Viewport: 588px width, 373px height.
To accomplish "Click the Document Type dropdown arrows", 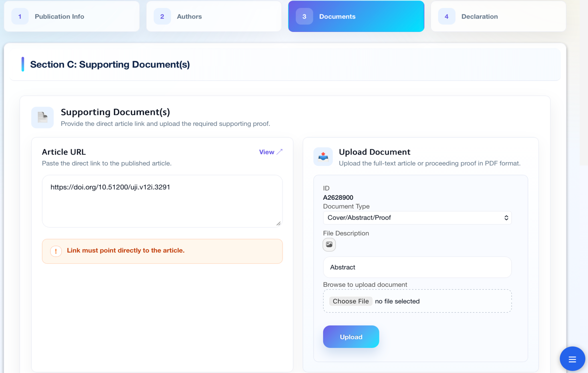I will (506, 218).
